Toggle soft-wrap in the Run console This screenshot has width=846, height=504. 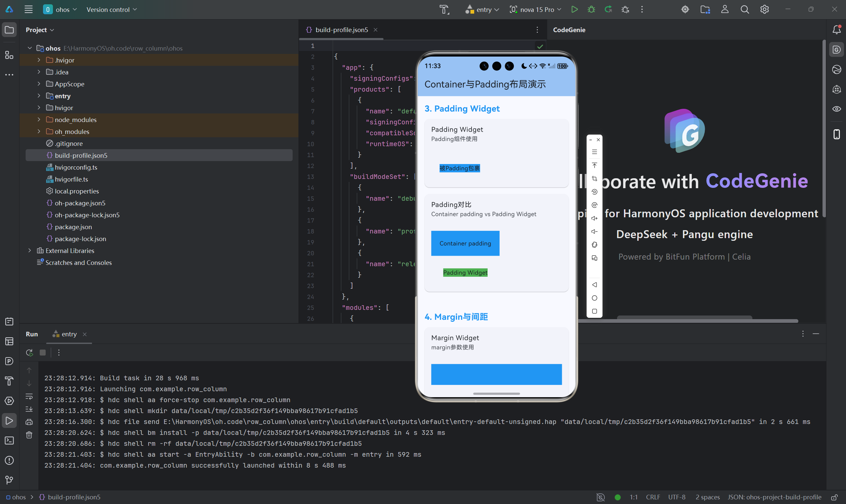pos(29,396)
